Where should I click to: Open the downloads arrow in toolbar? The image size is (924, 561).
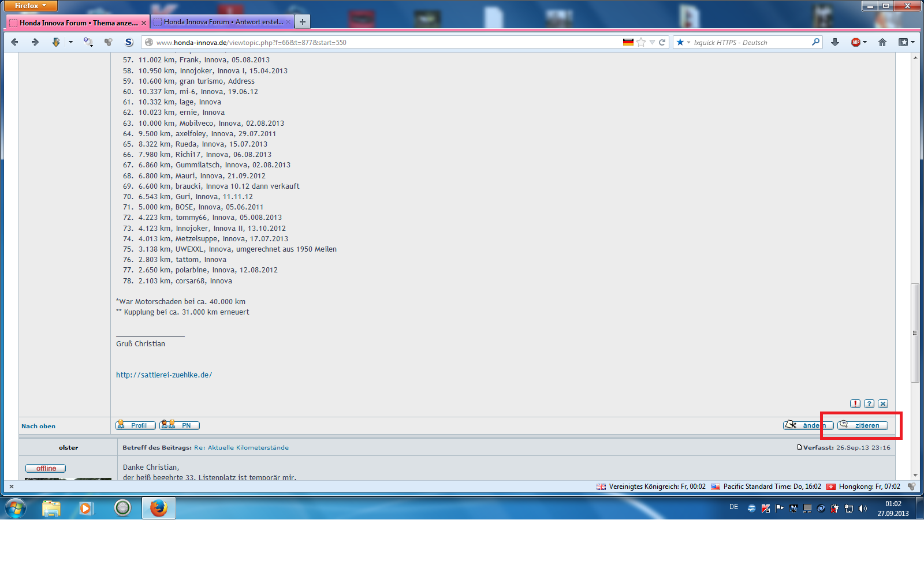[835, 42]
